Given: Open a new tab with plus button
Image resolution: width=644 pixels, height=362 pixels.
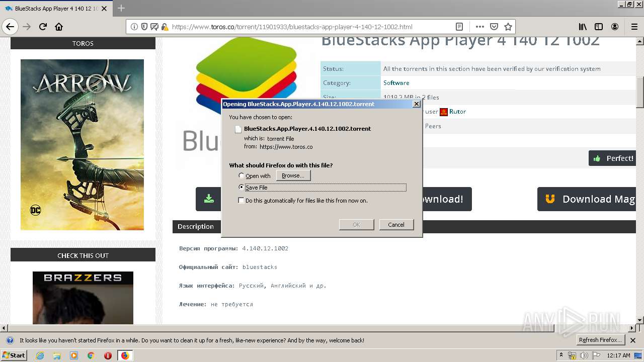Looking at the screenshot, I should 121,8.
